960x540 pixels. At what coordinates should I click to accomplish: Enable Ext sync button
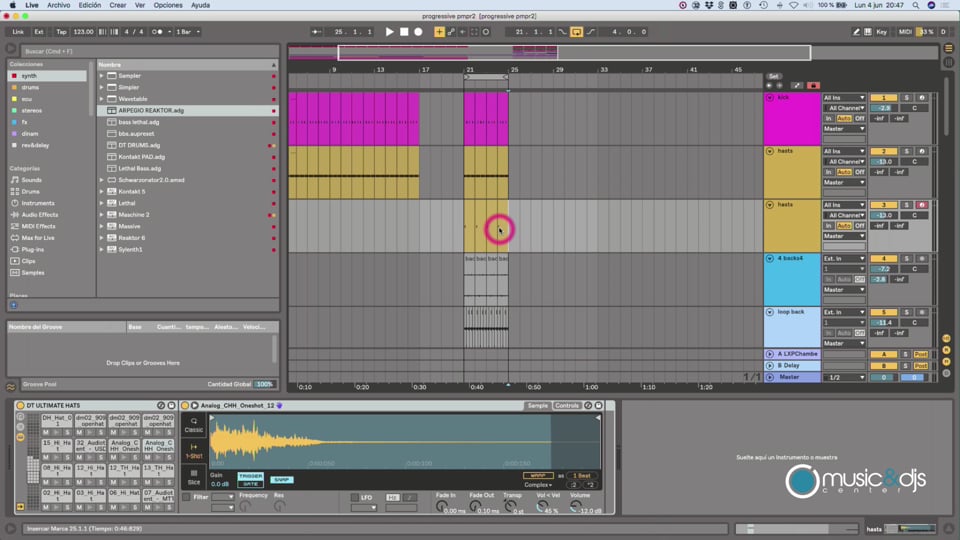(39, 32)
